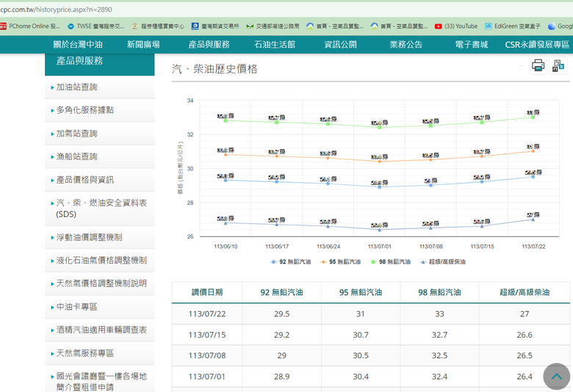The width and height of the screenshot is (573, 392).
Task: Click 92 無鉛汽油 data point at 113/07/01
Action: click(379, 187)
